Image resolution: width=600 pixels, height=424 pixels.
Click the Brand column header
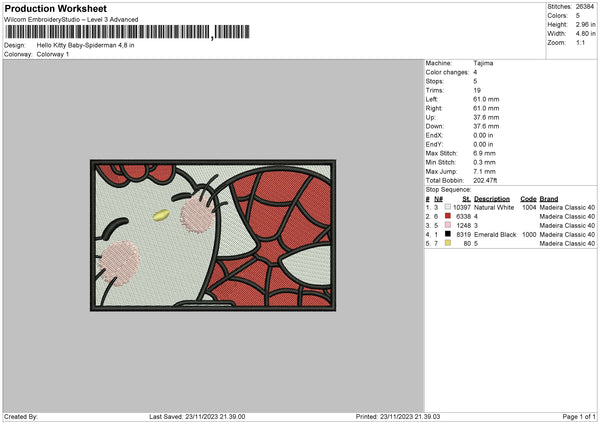tap(549, 197)
